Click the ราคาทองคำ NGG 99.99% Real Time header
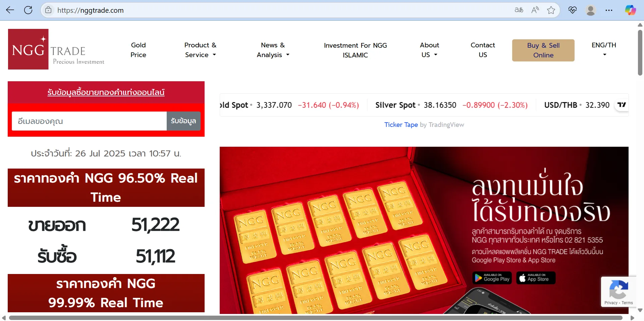 (106, 293)
